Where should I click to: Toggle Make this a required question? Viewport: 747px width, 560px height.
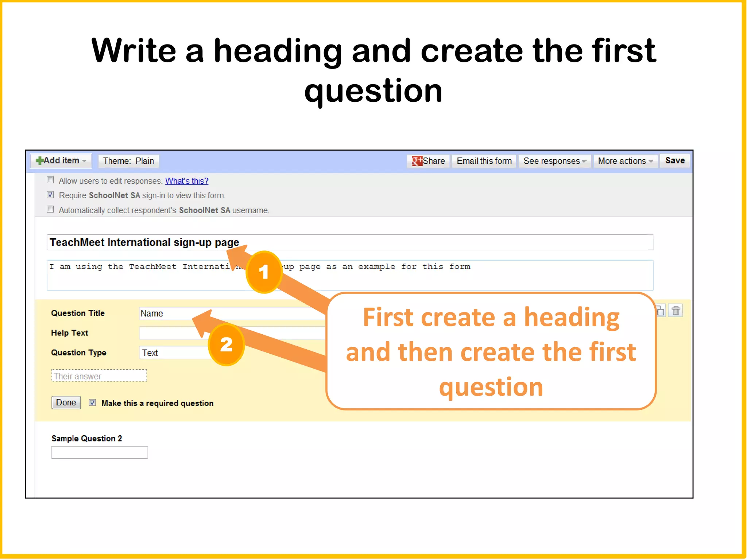[93, 402]
